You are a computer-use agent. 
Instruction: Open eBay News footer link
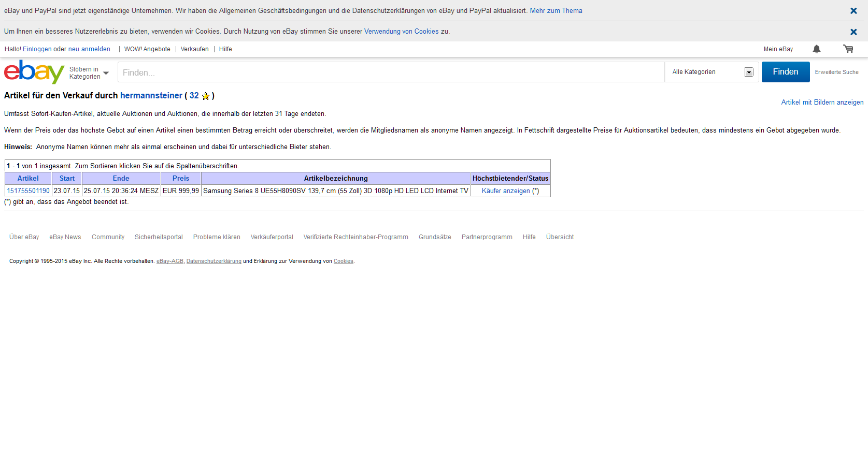(x=65, y=237)
